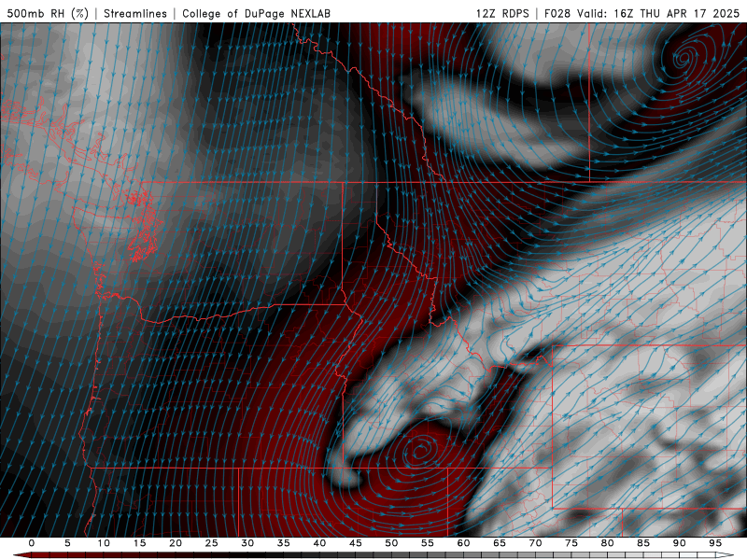Screen dimensions: 747x560
Task: Click the colorbar label "50"
Action: 391,543
